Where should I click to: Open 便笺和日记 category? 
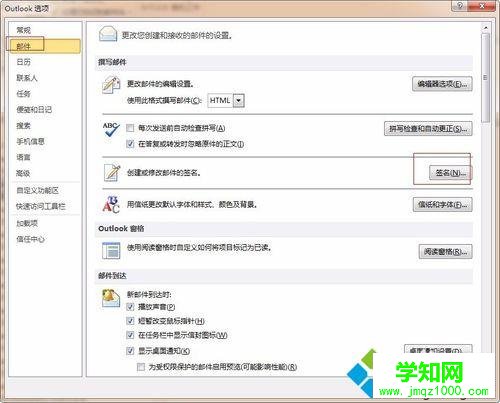click(34, 110)
